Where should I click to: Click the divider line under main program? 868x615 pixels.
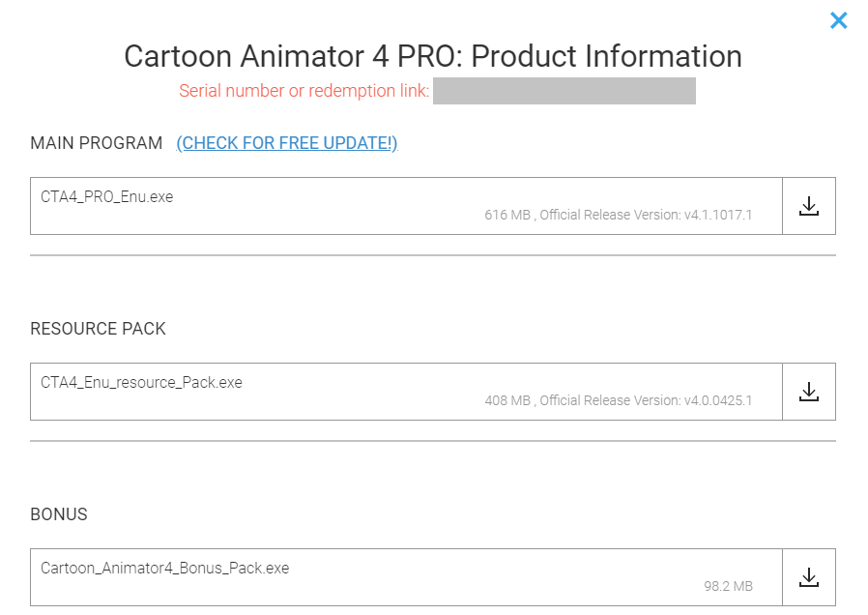(433, 255)
